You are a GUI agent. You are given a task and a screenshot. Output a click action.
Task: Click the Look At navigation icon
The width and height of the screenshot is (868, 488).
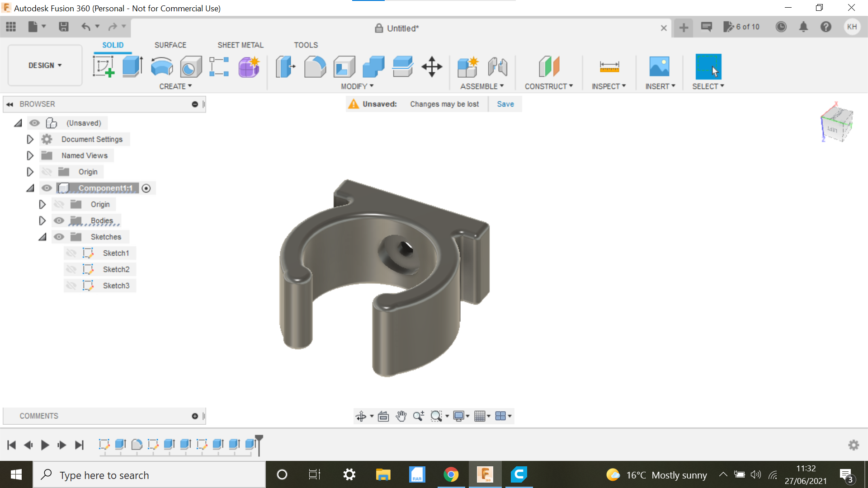[383, 416]
